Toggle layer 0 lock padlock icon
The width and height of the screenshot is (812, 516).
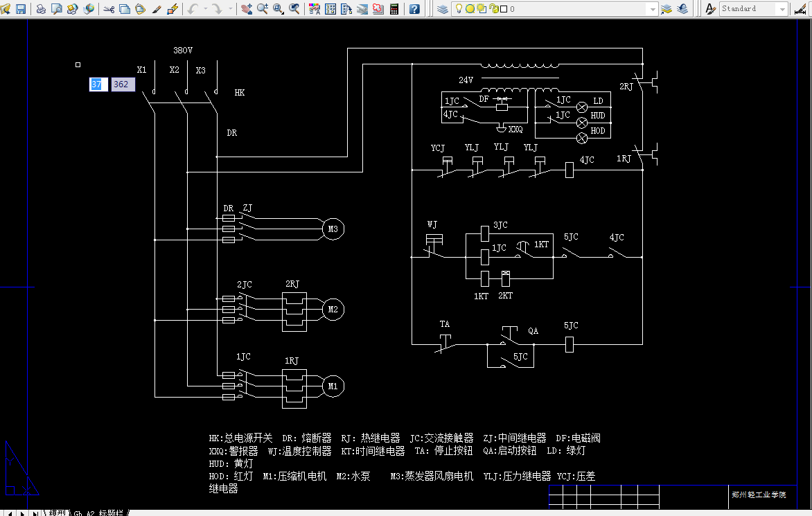pyautogui.click(x=494, y=9)
